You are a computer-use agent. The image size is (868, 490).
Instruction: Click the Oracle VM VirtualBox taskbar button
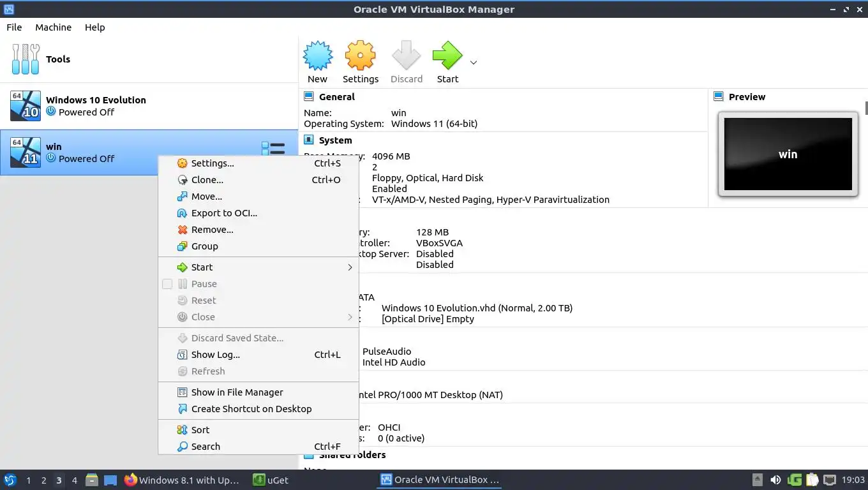point(440,480)
